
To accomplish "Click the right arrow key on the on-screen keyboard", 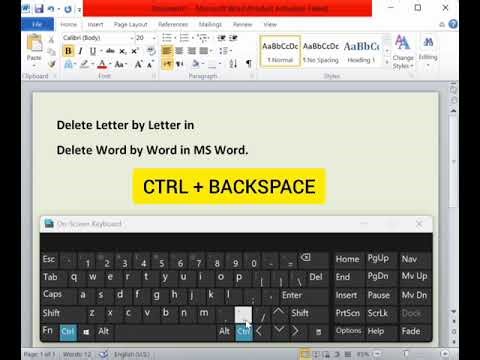I will coord(295,331).
